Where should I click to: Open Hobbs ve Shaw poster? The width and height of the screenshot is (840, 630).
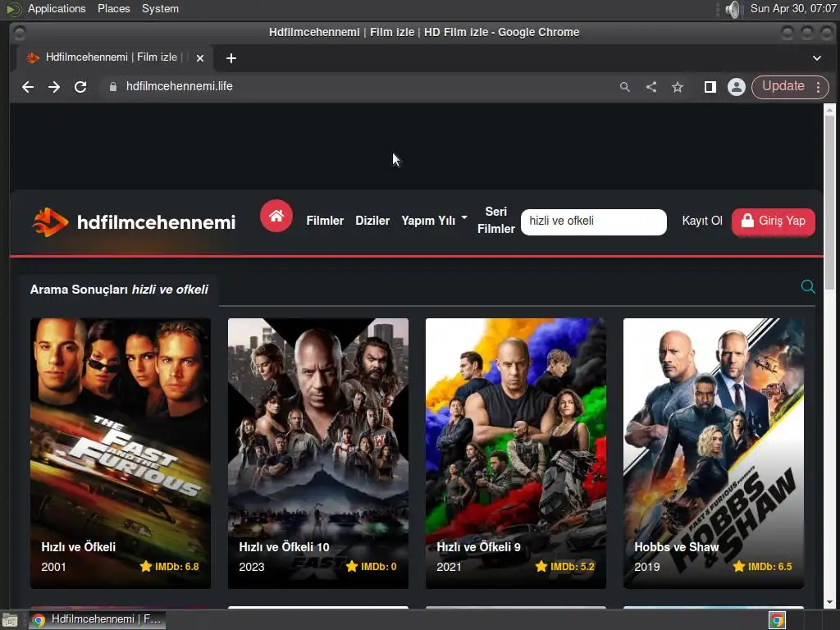pos(714,454)
